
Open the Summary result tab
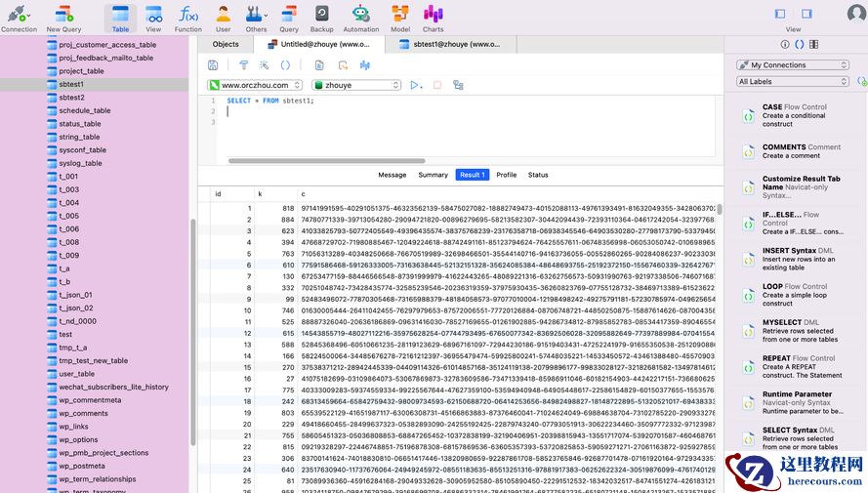[x=433, y=175]
